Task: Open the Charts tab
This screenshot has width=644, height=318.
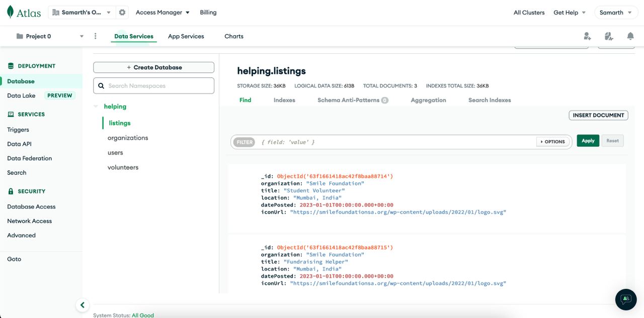Action: pos(234,36)
